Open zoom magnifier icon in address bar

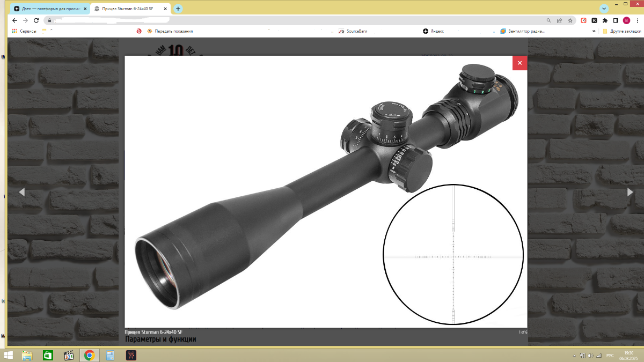tap(548, 20)
